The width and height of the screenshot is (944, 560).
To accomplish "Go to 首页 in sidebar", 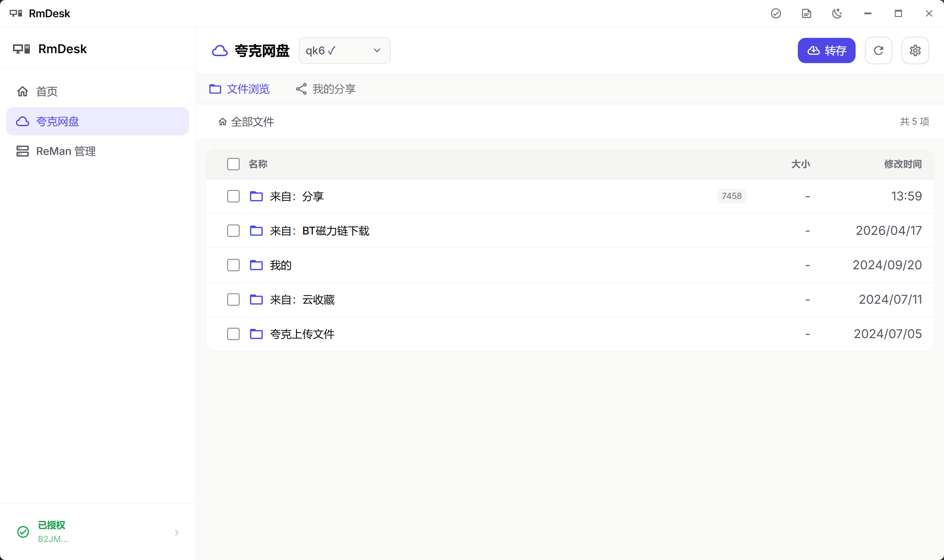I will (x=98, y=91).
